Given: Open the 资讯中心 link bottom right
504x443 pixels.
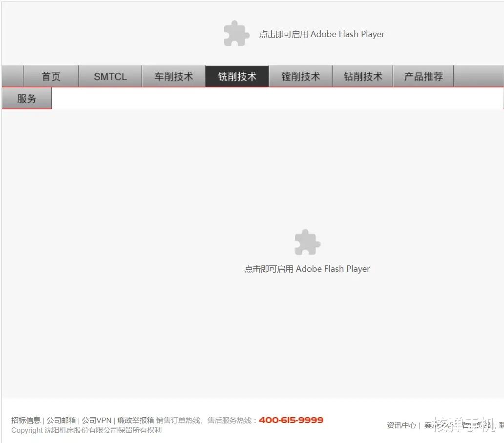Looking at the screenshot, I should pos(401,425).
